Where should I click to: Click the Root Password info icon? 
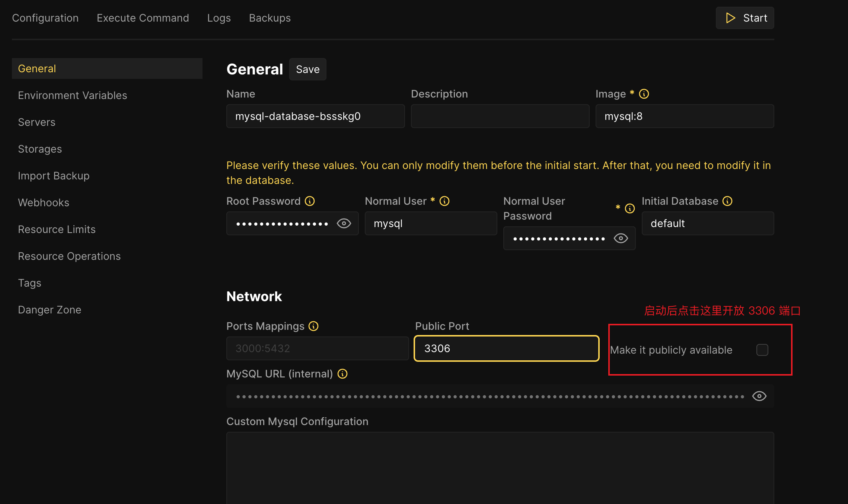310,201
